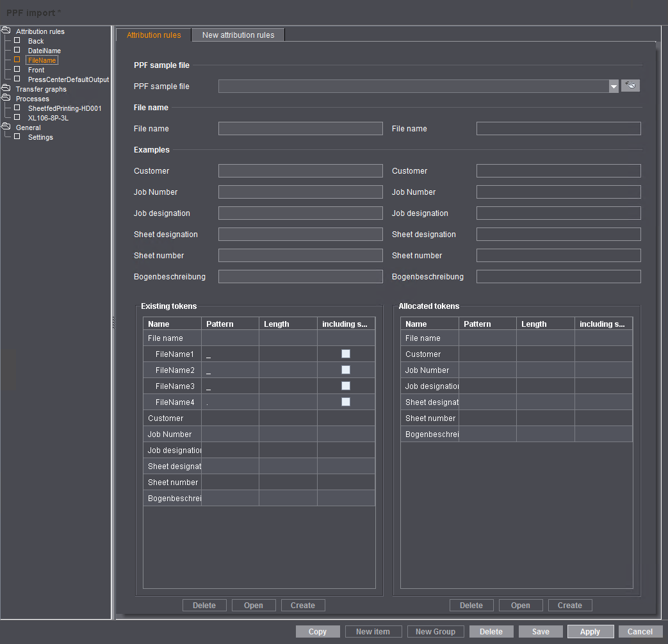Click the Transfer graphs folder icon
This screenshot has width=668, height=644.
tap(6, 88)
